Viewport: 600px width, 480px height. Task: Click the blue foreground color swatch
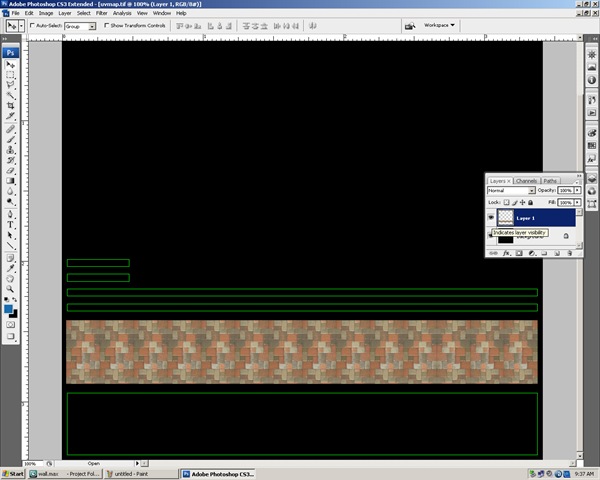point(8,309)
